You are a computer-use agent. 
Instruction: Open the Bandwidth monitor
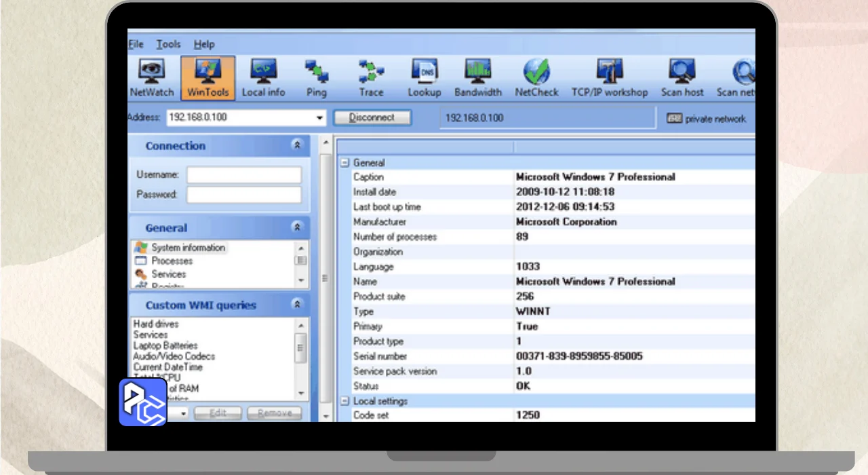point(478,78)
